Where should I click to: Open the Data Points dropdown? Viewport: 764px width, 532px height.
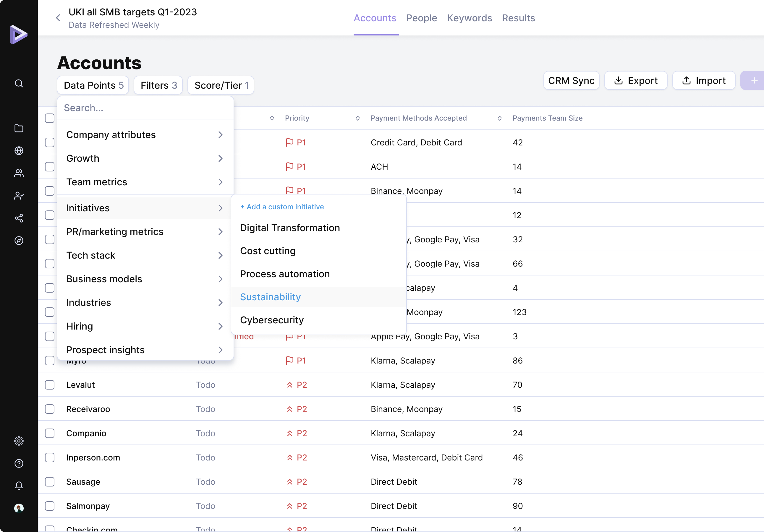coord(93,85)
